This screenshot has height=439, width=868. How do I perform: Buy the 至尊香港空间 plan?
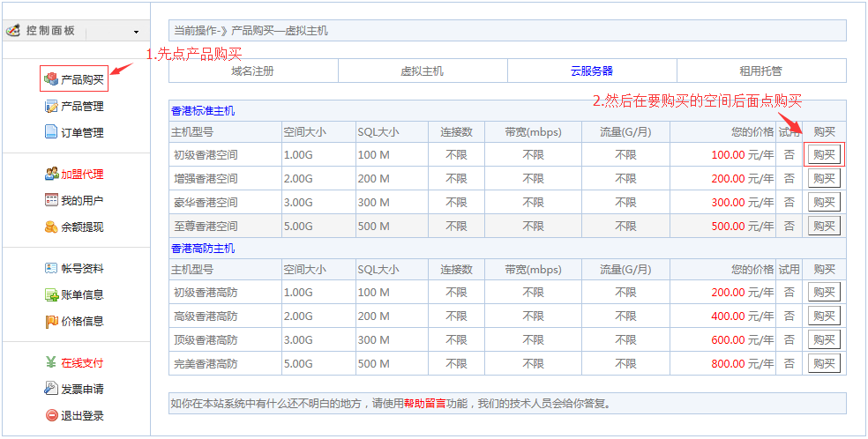point(824,226)
